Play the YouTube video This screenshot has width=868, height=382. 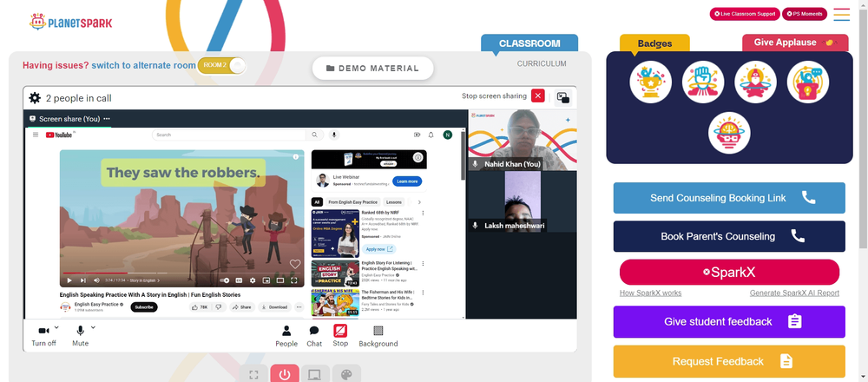[x=69, y=280]
